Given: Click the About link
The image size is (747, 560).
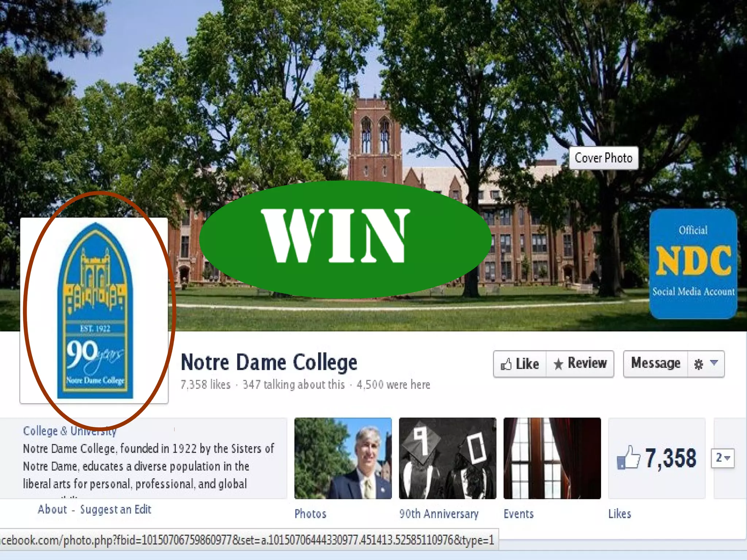Looking at the screenshot, I should [53, 509].
